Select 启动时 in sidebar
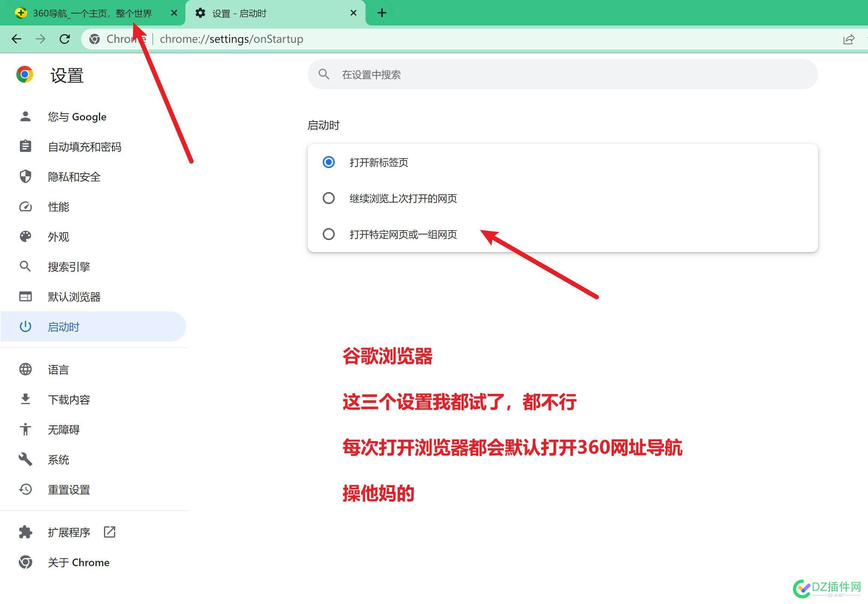Screen dimensions: 868x604 93,326
